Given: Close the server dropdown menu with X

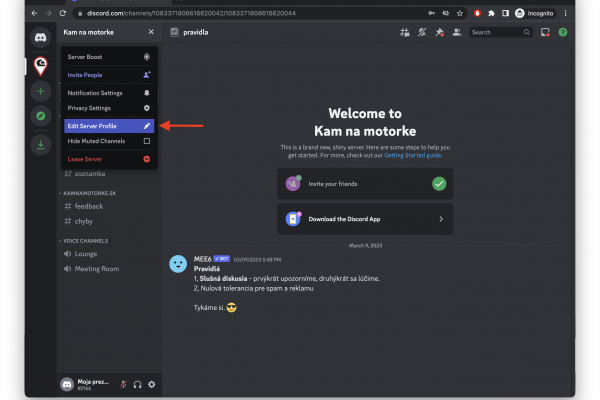Looking at the screenshot, I should point(151,32).
